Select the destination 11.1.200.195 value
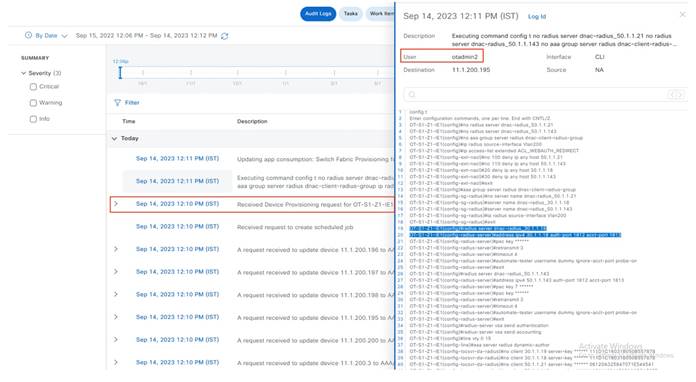This screenshot has width=696, height=382. point(471,70)
